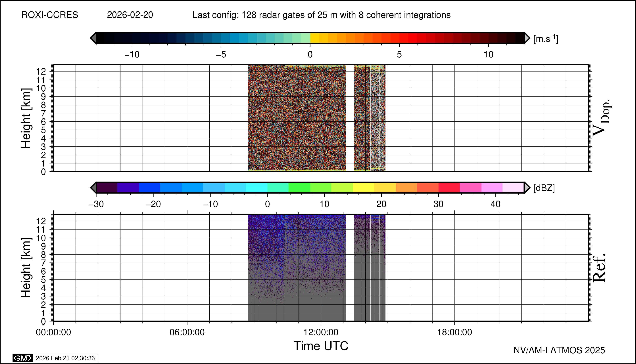This screenshot has width=636, height=364.
Task: Click right arrow of dBZ colorbar
Action: coord(527,188)
